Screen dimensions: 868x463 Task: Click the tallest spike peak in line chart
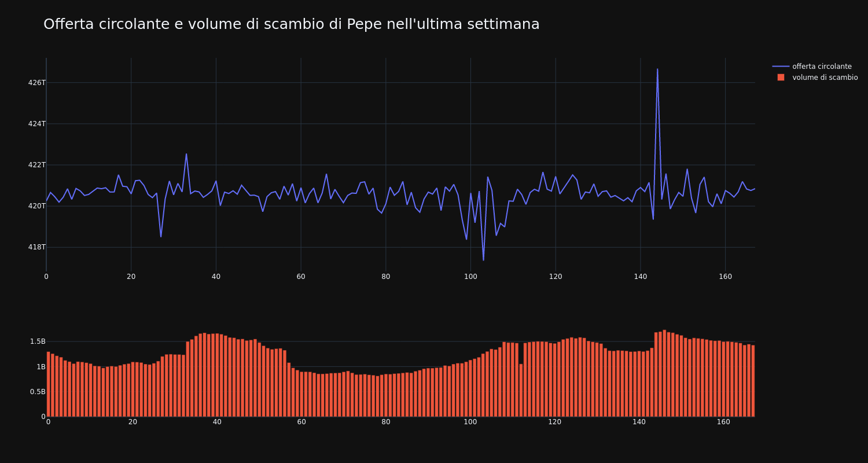(x=657, y=69)
